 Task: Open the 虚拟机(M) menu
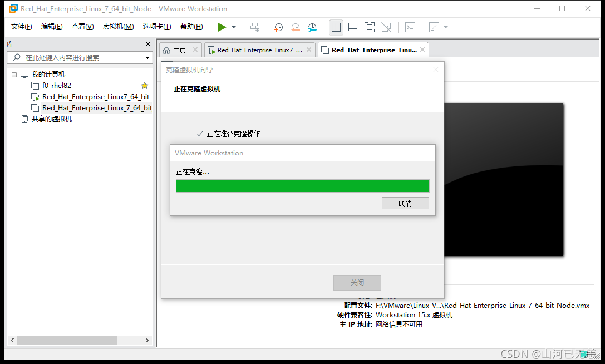[118, 27]
